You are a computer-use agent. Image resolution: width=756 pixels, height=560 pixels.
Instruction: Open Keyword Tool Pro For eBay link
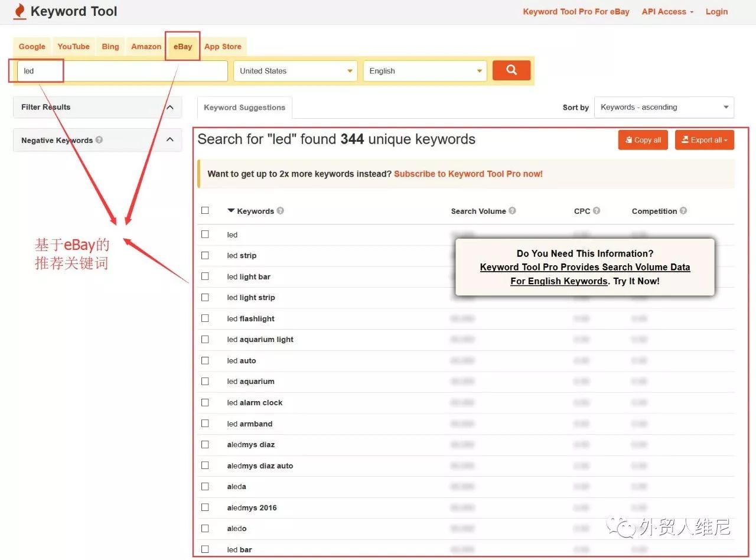pos(576,12)
